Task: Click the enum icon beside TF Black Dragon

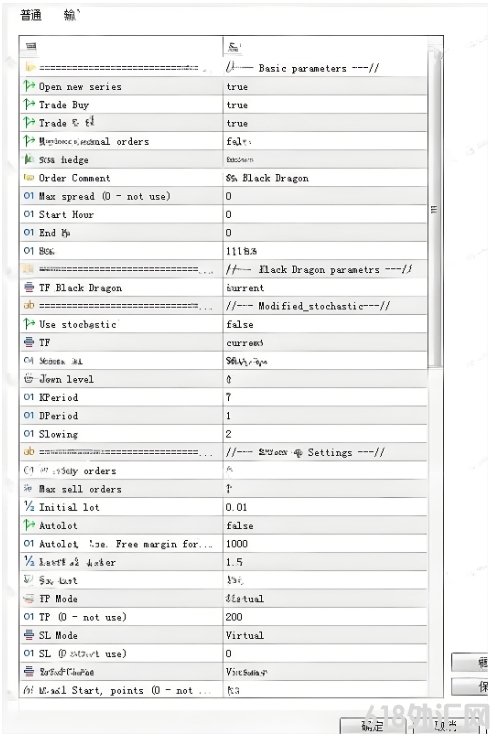Action: [x=29, y=288]
